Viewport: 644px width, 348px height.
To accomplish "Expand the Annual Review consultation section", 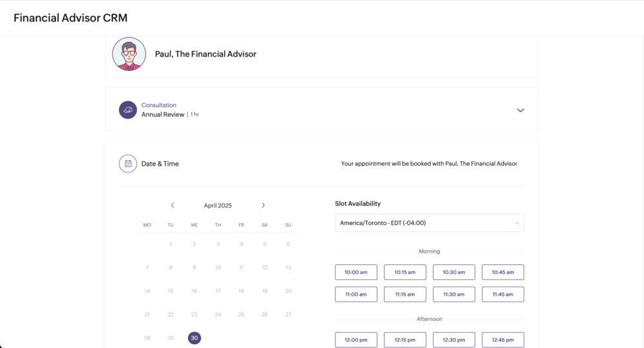I will tap(520, 110).
